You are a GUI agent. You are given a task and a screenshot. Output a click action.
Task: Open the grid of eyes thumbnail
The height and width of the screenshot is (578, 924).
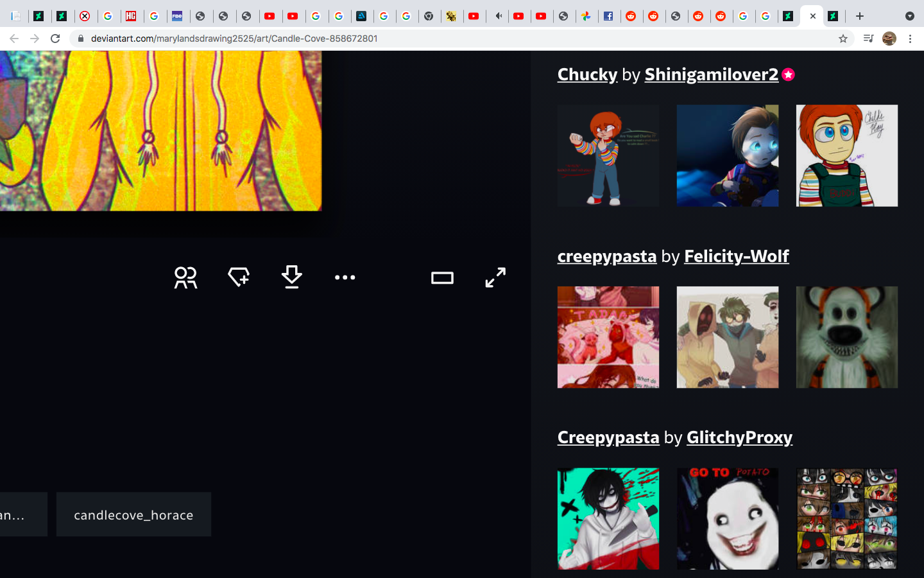(847, 519)
